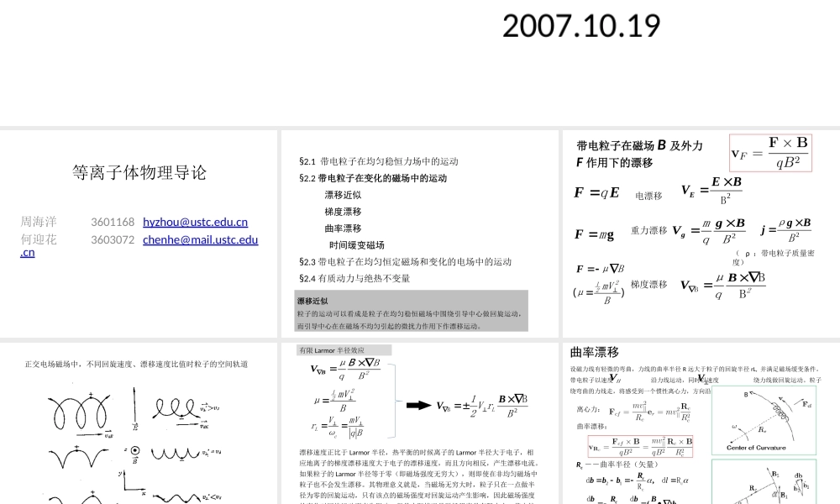Screen dimensions: 840x504
Task: Select outline line §2.1 带电粒子在均匀稳恒力场中的运动
Action: pyautogui.click(x=379, y=161)
